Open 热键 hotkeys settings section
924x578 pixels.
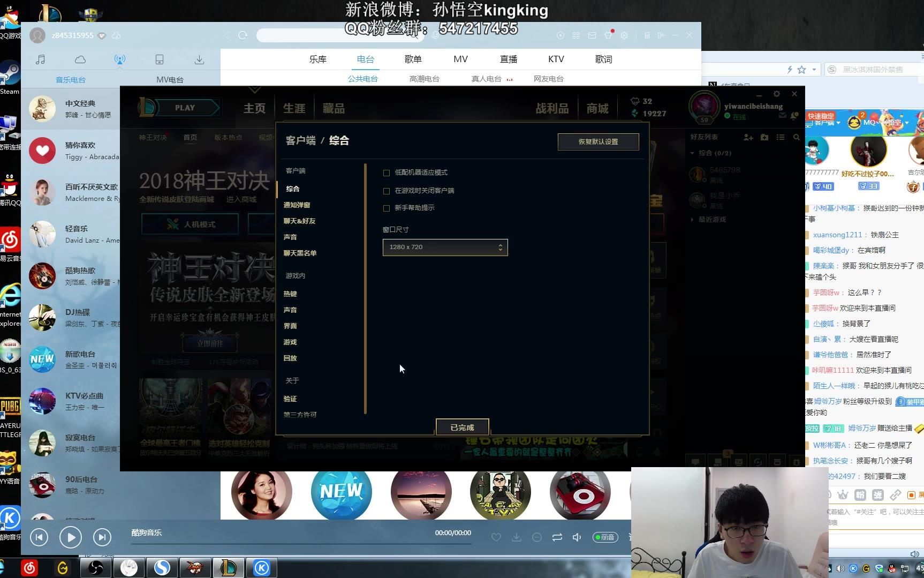(x=290, y=294)
